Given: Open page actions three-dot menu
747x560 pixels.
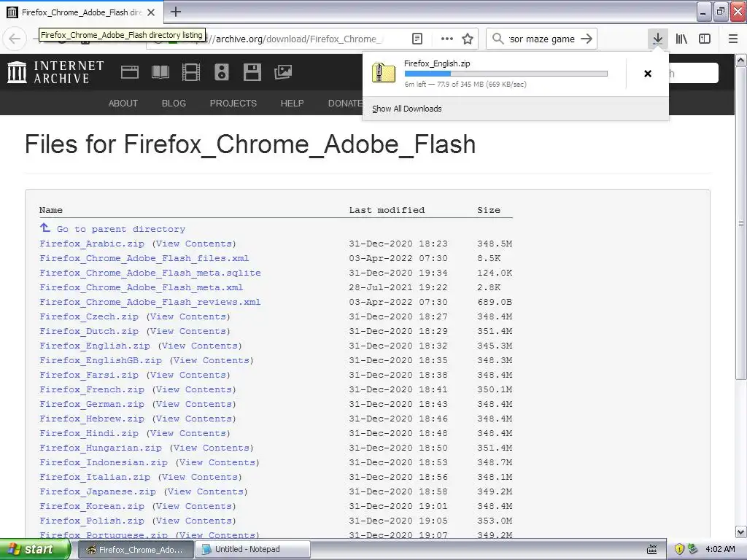Looking at the screenshot, I should pos(447,39).
